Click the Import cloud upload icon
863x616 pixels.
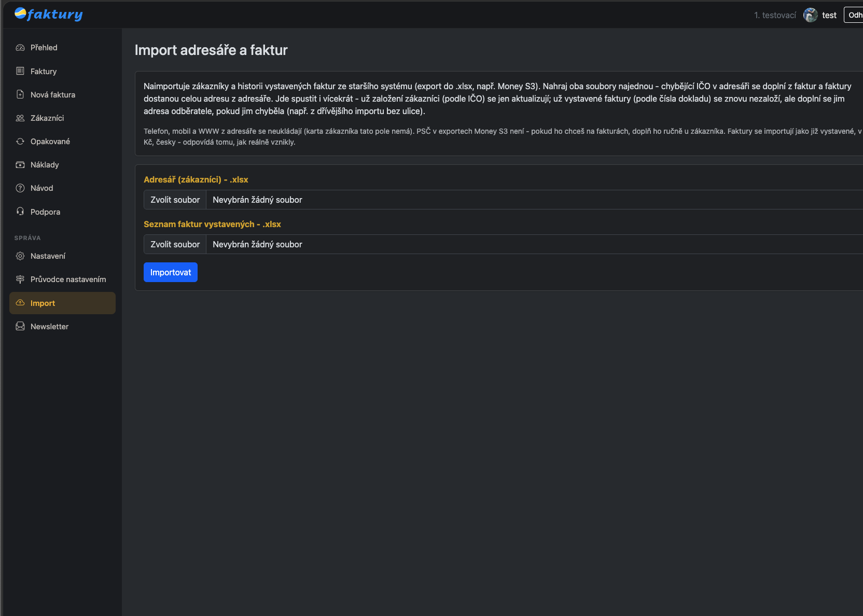(20, 303)
